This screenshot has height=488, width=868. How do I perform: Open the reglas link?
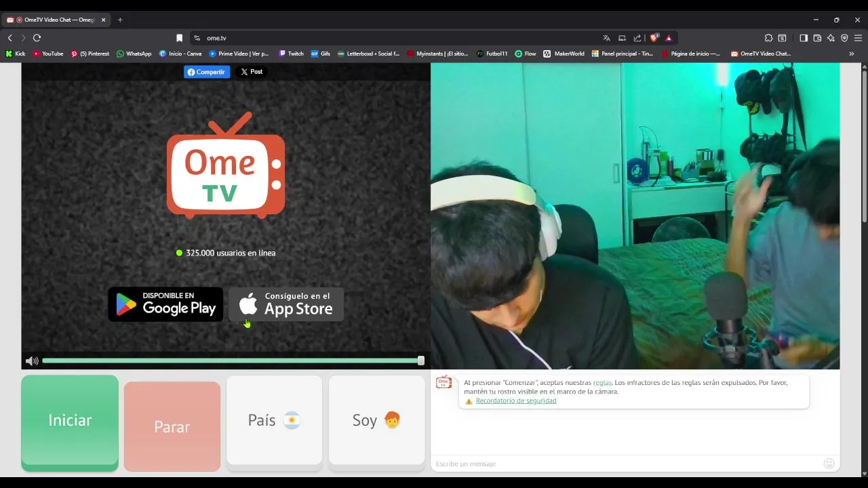(x=602, y=383)
